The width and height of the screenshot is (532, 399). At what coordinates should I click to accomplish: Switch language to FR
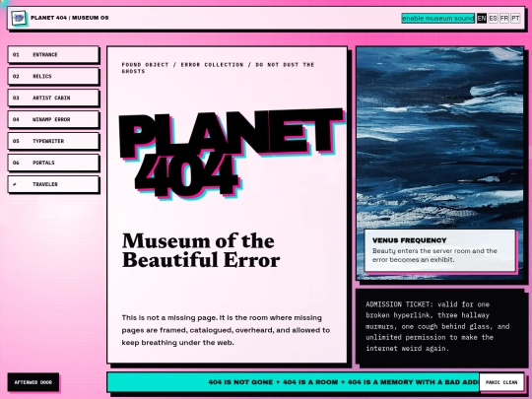[x=504, y=19]
